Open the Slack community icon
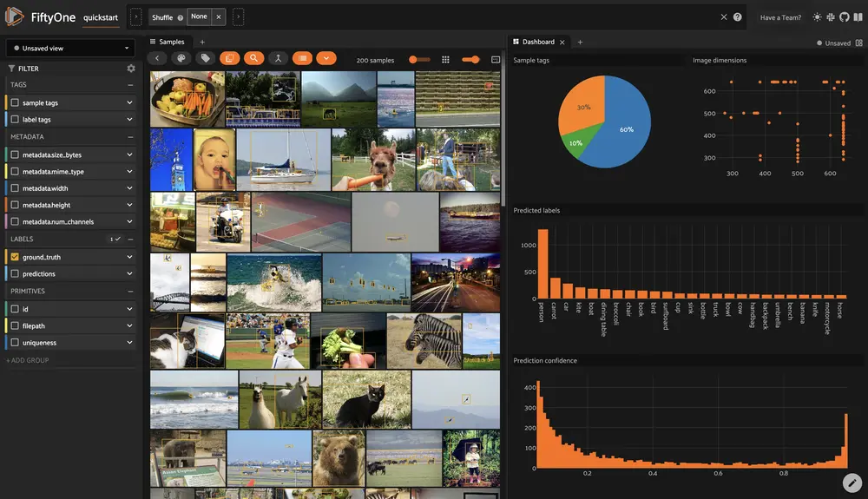Image resolution: width=868 pixels, height=499 pixels. [x=831, y=17]
